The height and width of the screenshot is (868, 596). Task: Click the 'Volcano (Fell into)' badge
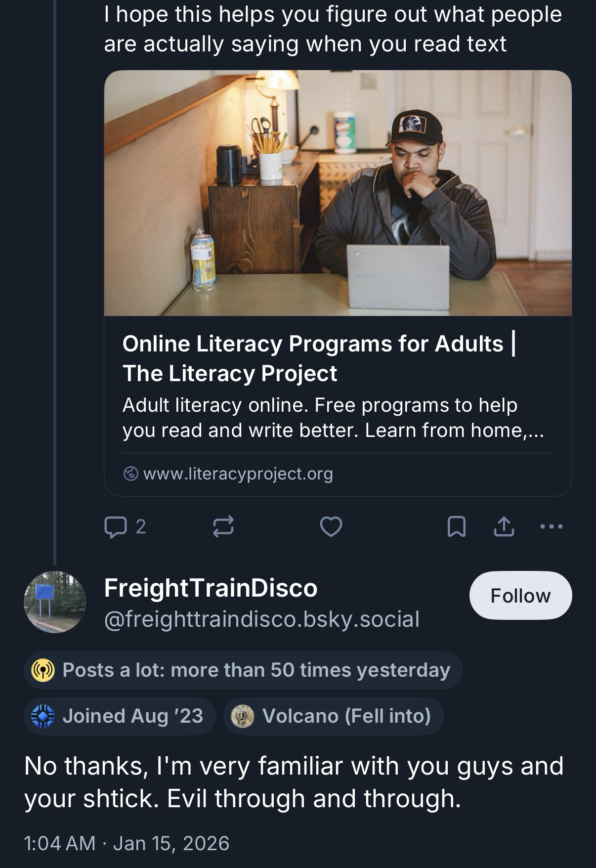334,716
